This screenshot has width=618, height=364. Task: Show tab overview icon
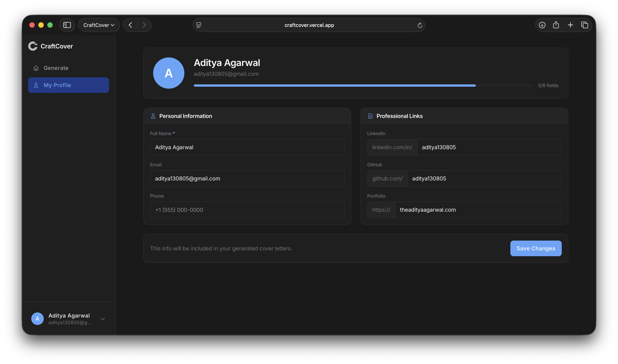point(584,25)
